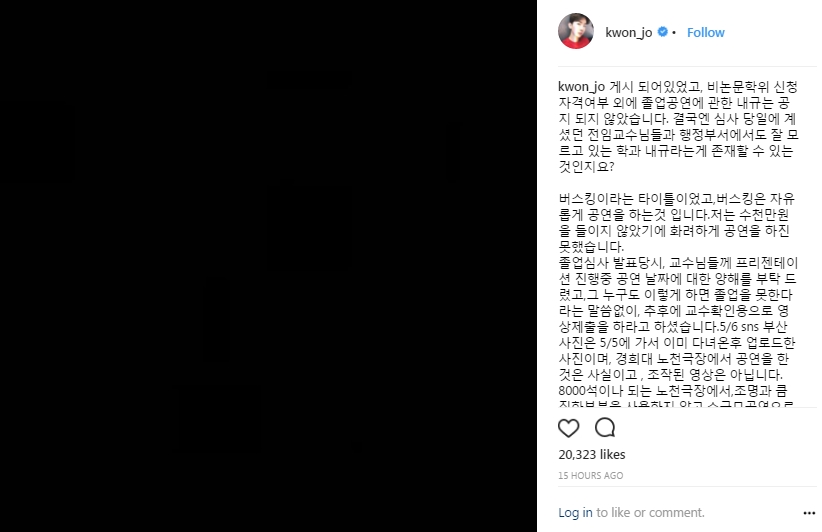Click the caption line starting with '졸업심사 발표당시'
This screenshot has width=822, height=532.
[678, 263]
